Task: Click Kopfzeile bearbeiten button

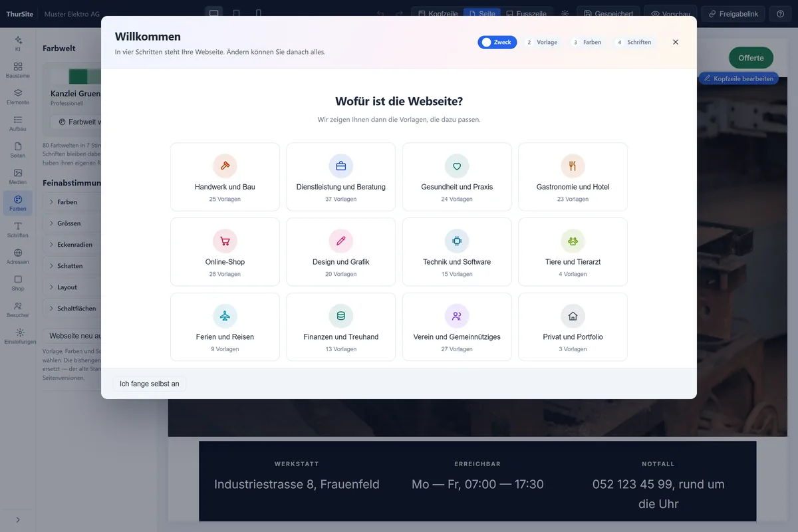Action: point(739,78)
